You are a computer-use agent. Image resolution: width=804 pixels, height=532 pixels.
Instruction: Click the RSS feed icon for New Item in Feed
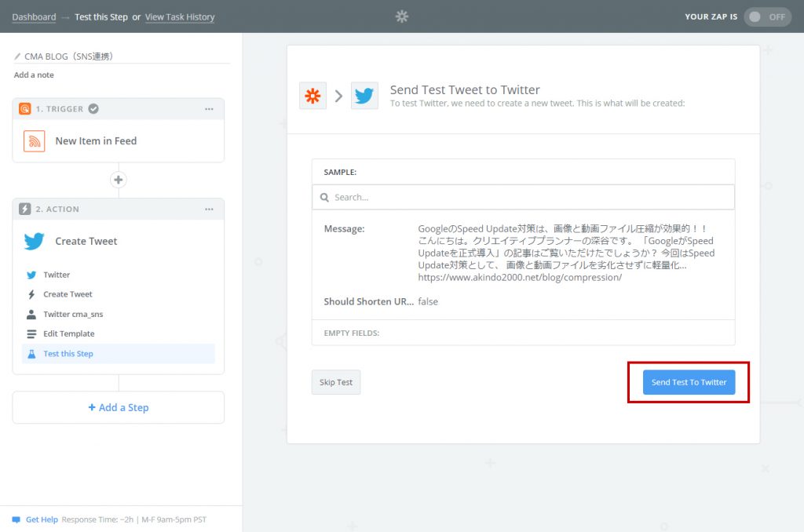35,141
